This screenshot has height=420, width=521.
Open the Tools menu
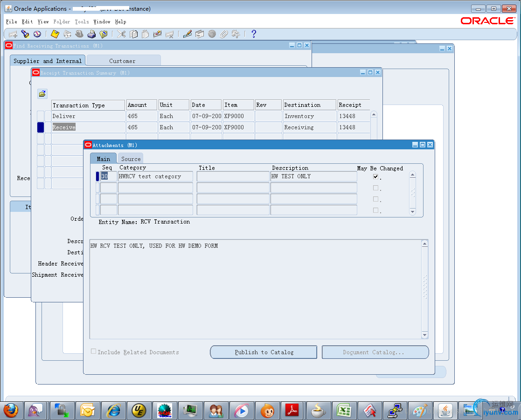click(x=82, y=21)
